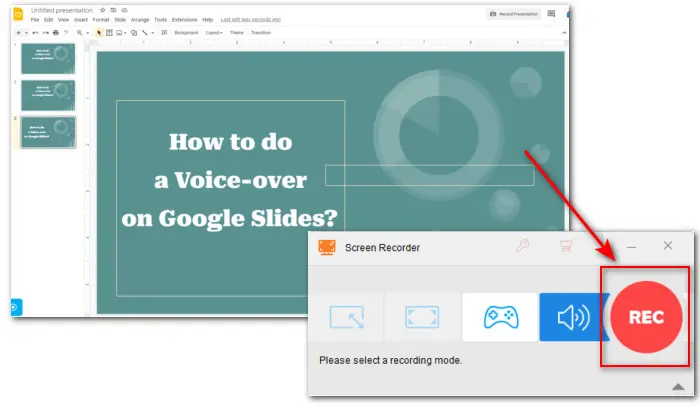Collapse the menus with the toolbar chevron

coord(564,33)
